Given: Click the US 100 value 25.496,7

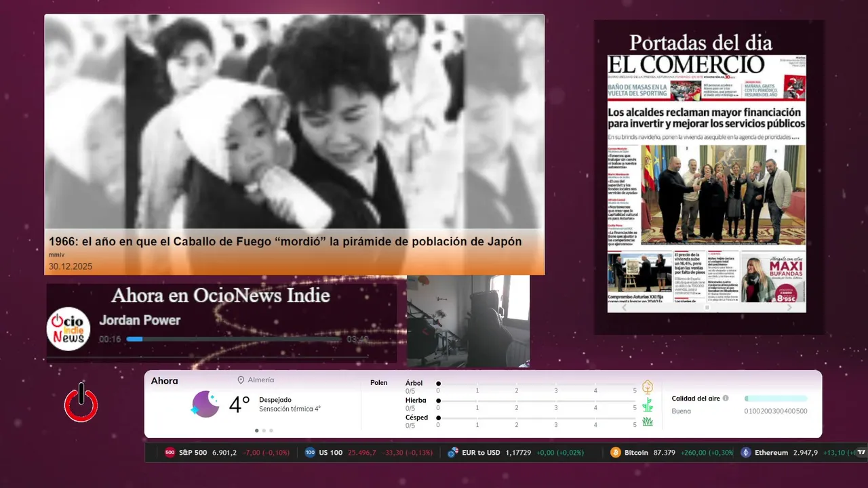Looking at the screenshot, I should pyautogui.click(x=362, y=453).
